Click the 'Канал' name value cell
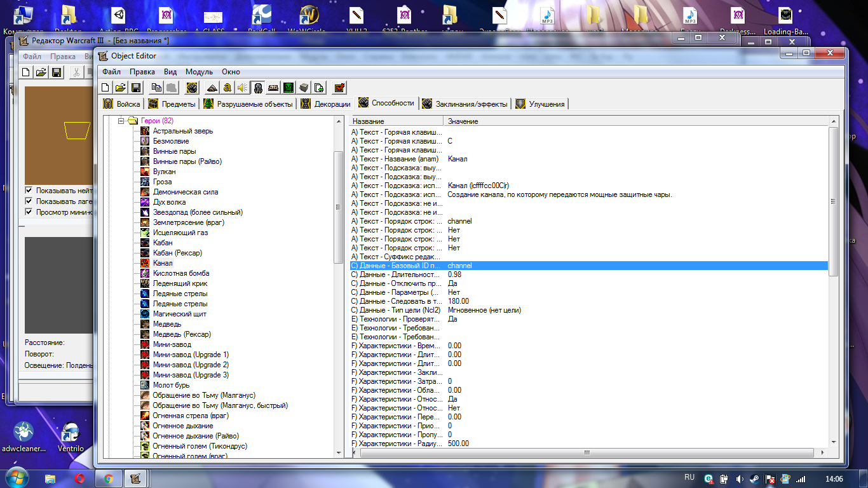 (458, 159)
